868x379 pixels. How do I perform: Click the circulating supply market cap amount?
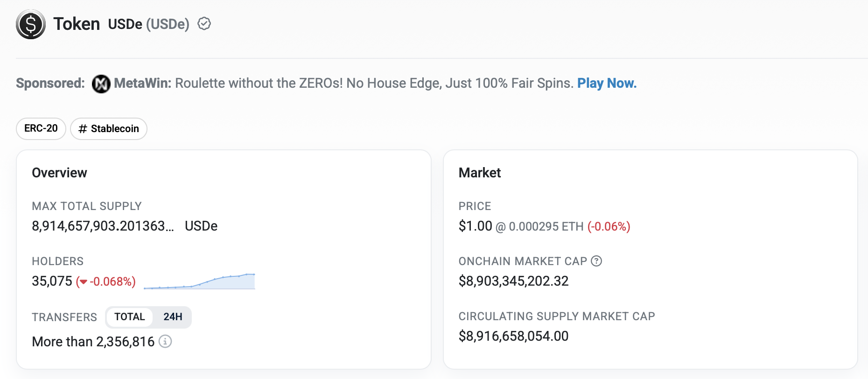[513, 336]
